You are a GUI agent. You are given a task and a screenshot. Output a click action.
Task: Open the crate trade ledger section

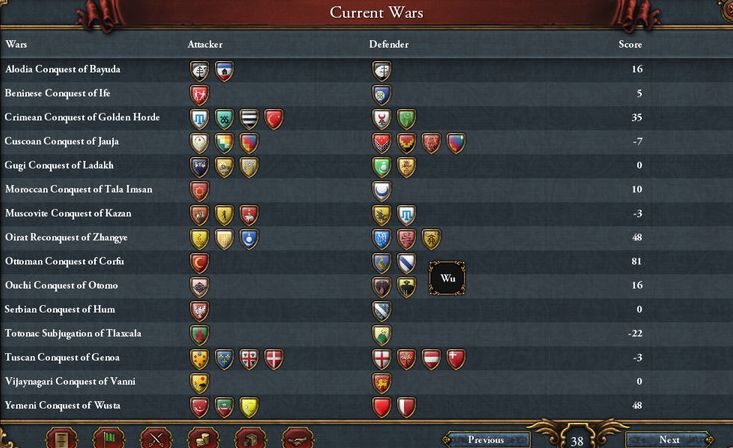(251, 439)
